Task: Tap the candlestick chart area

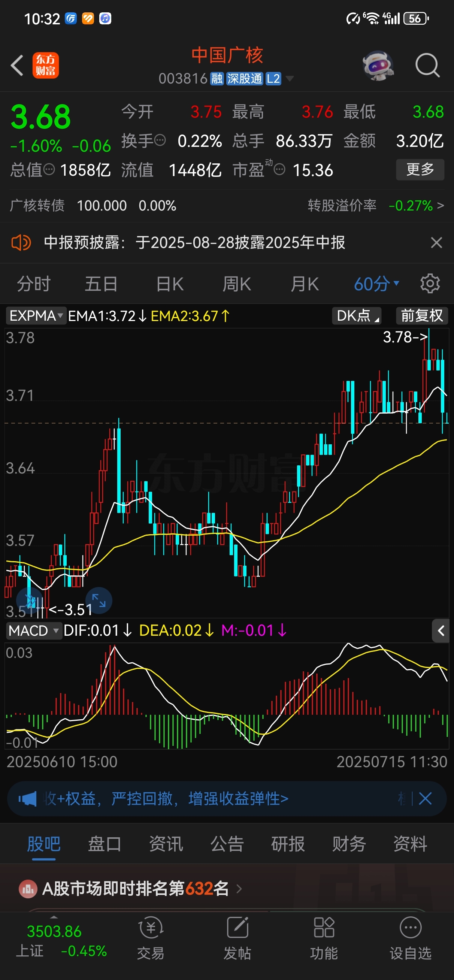Action: click(x=227, y=473)
